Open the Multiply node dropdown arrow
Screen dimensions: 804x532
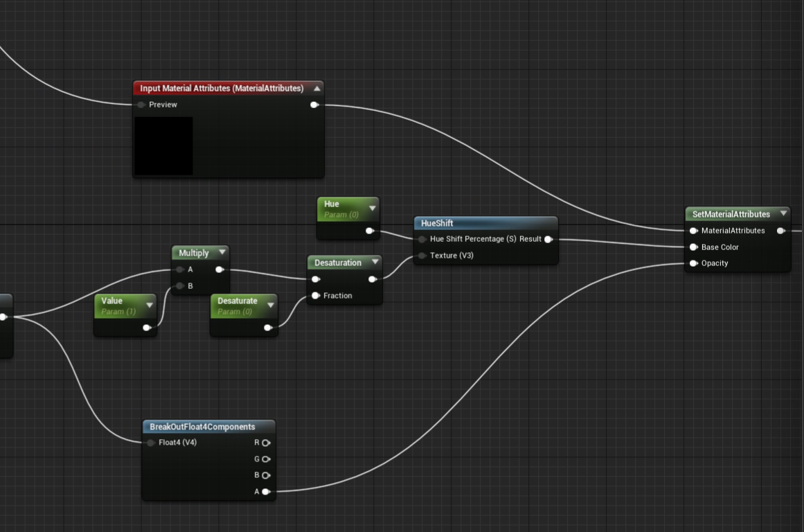pos(222,252)
